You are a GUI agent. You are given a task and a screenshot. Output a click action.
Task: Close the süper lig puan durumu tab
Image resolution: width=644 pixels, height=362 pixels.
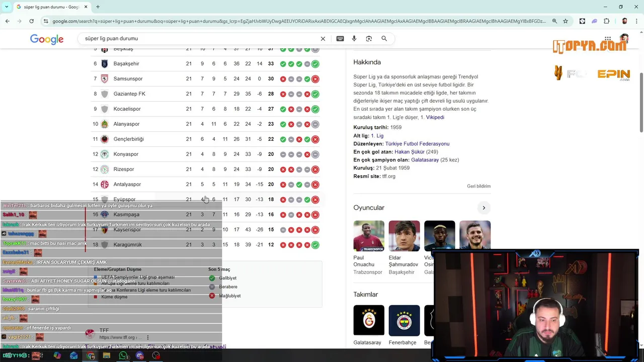(x=86, y=7)
